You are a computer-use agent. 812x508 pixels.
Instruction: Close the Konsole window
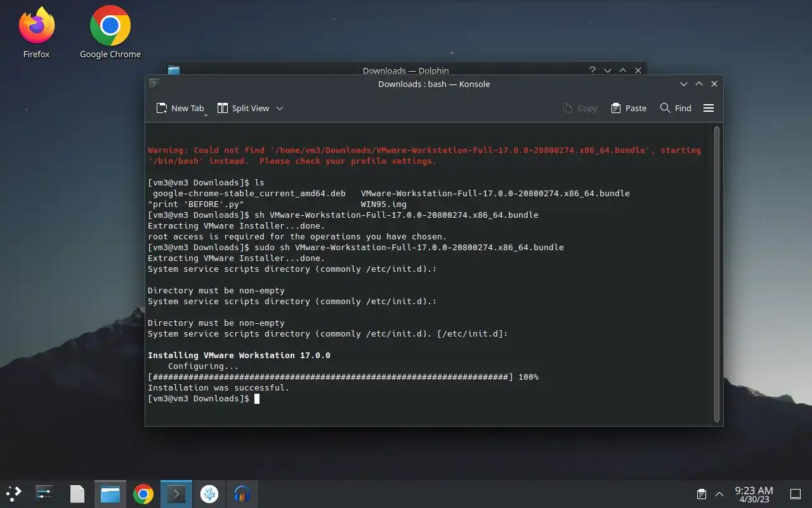(714, 84)
